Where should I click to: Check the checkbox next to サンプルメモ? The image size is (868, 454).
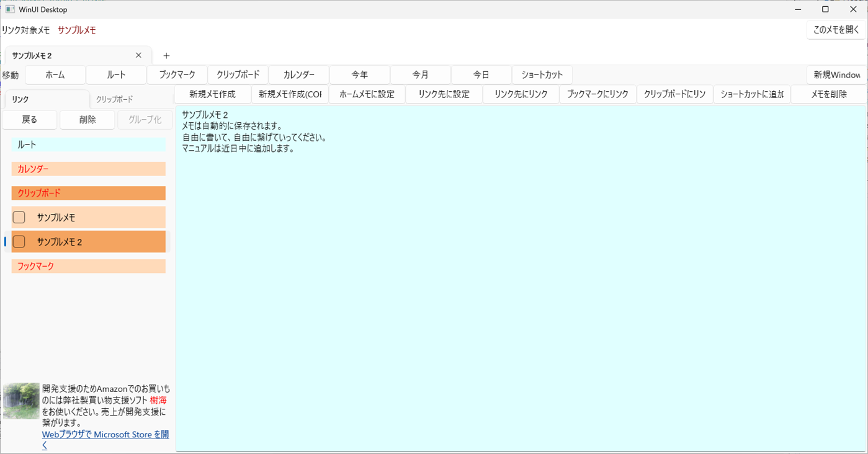coord(19,217)
